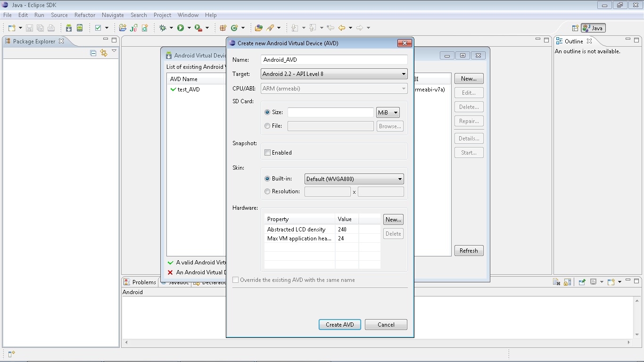The height and width of the screenshot is (362, 644).
Task: Select the Built-in skin radio button
Action: [268, 179]
